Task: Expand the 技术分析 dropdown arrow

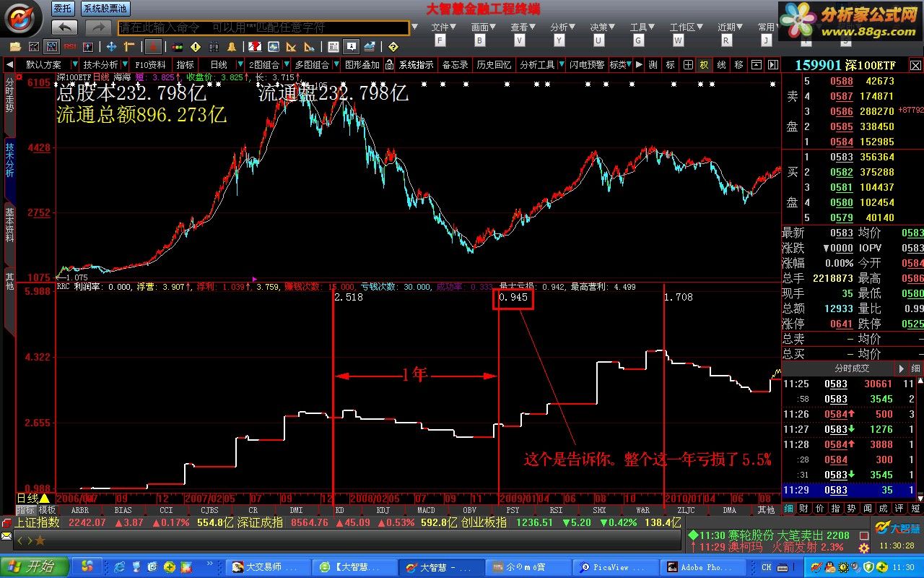Action: [x=126, y=65]
